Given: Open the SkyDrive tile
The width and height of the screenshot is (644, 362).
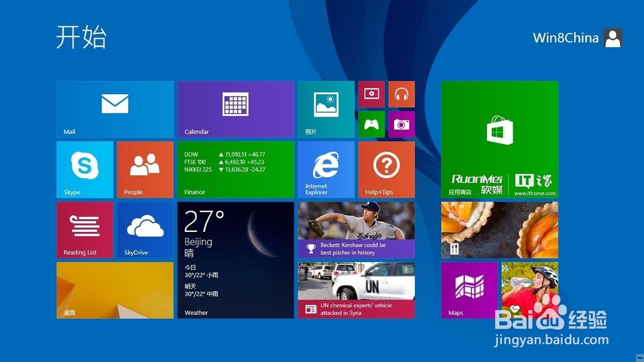Looking at the screenshot, I should click(x=145, y=230).
